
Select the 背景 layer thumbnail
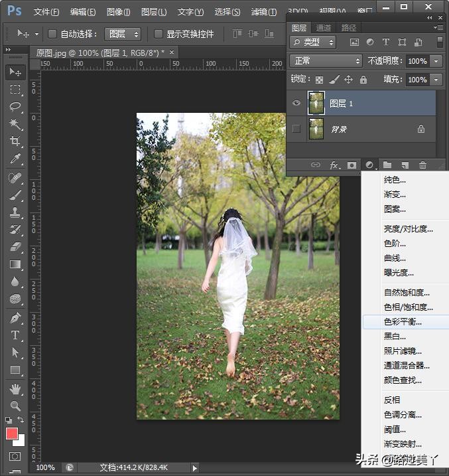(x=316, y=129)
